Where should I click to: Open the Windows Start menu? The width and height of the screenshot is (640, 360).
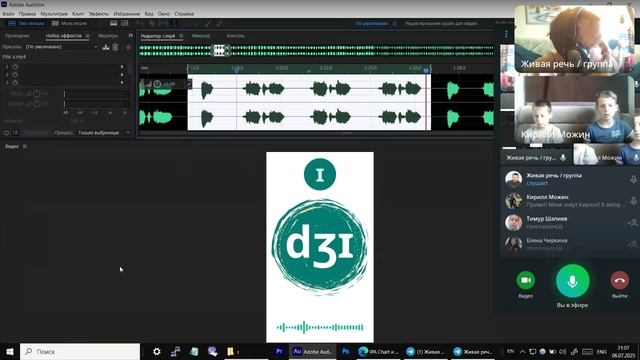click(10, 351)
